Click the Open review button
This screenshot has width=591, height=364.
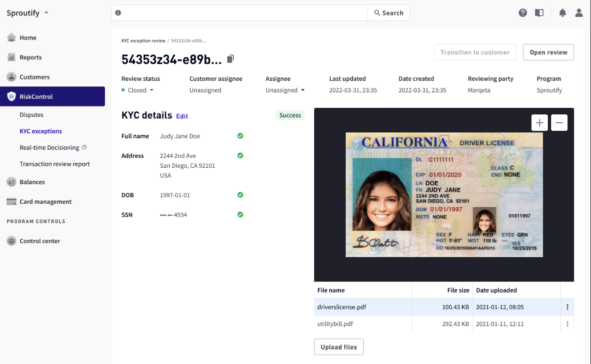[548, 52]
